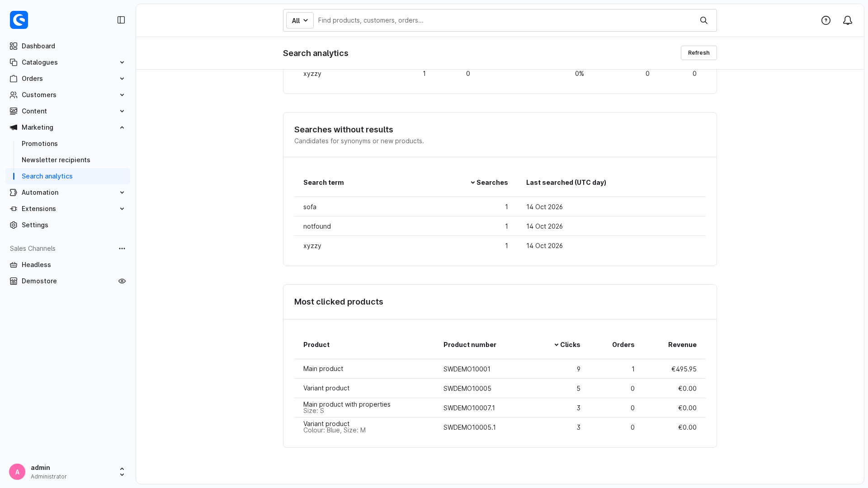The width and height of the screenshot is (868, 488).
Task: Open the All search scope dropdown
Action: (300, 20)
